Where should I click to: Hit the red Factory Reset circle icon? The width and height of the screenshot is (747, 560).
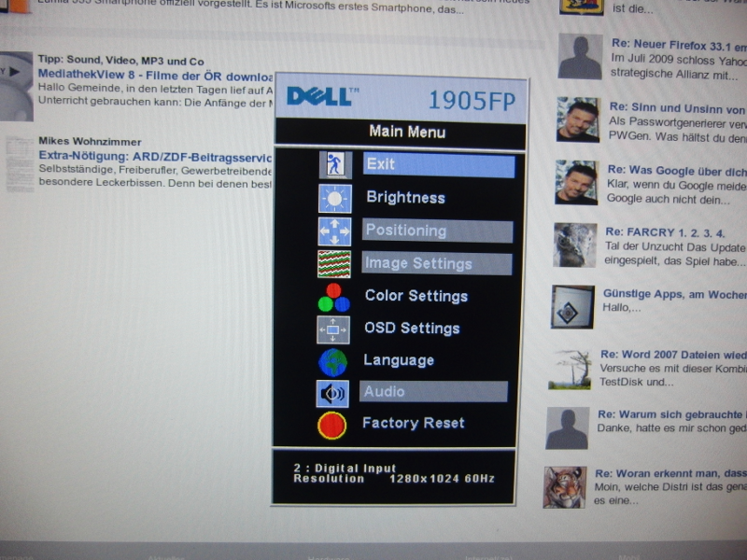331,426
